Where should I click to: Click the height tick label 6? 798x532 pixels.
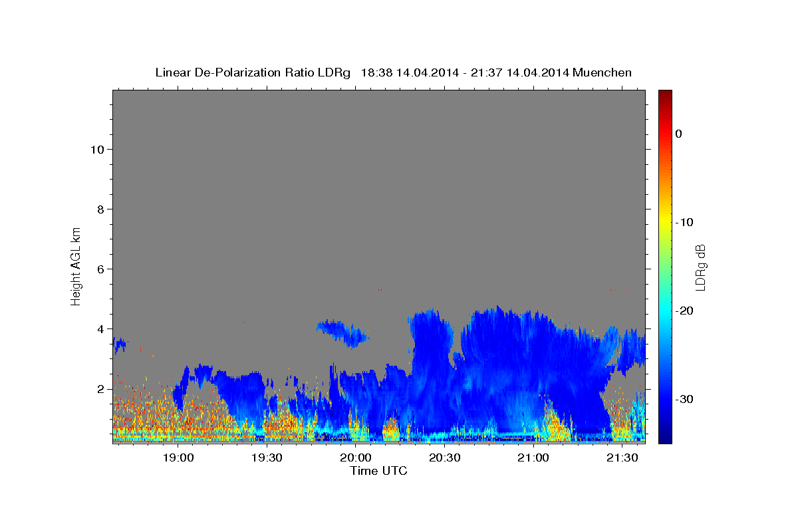point(100,269)
